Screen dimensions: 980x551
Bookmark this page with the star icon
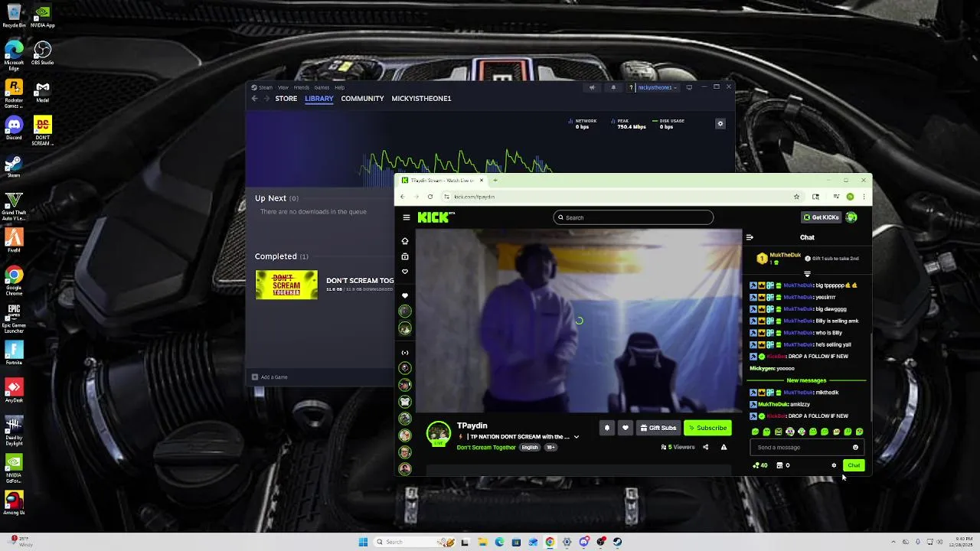[796, 197]
